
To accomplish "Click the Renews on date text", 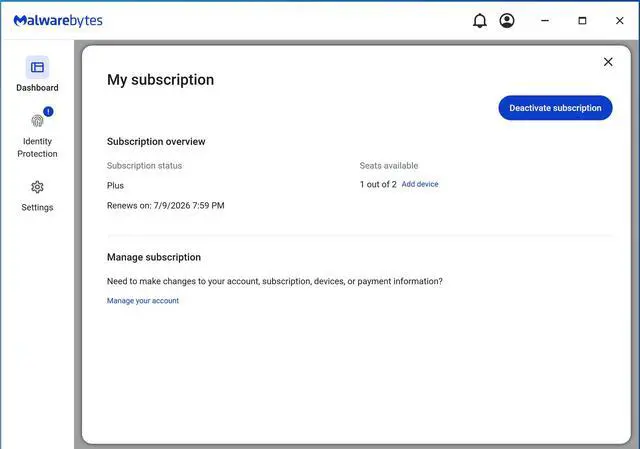I will pos(166,205).
